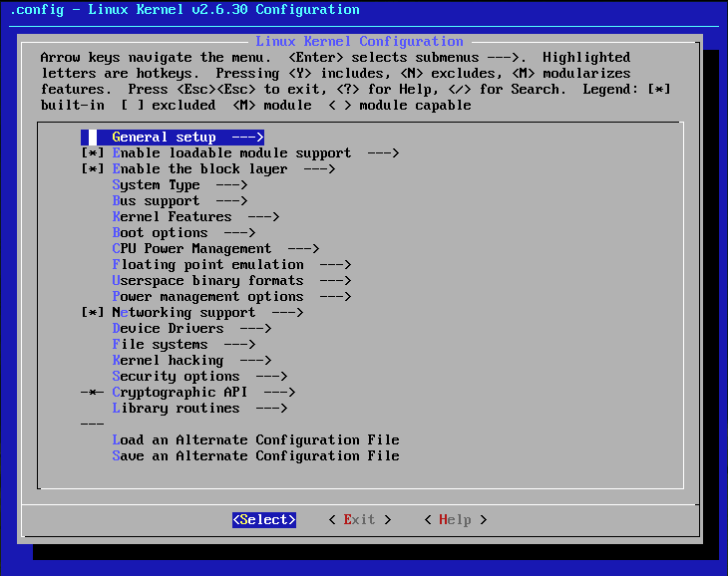Click the arrow after Library routines
728x576 pixels.
(x=271, y=409)
